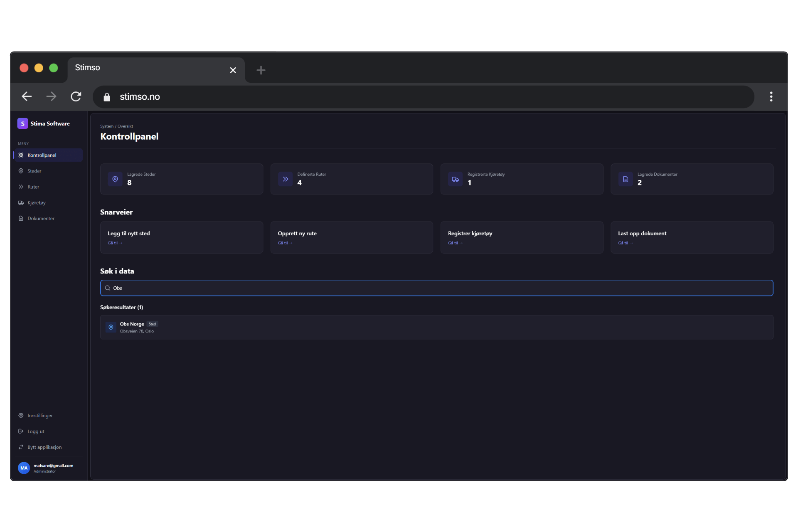
Task: Open Ruter in the sidebar menu
Action: [x=33, y=187]
